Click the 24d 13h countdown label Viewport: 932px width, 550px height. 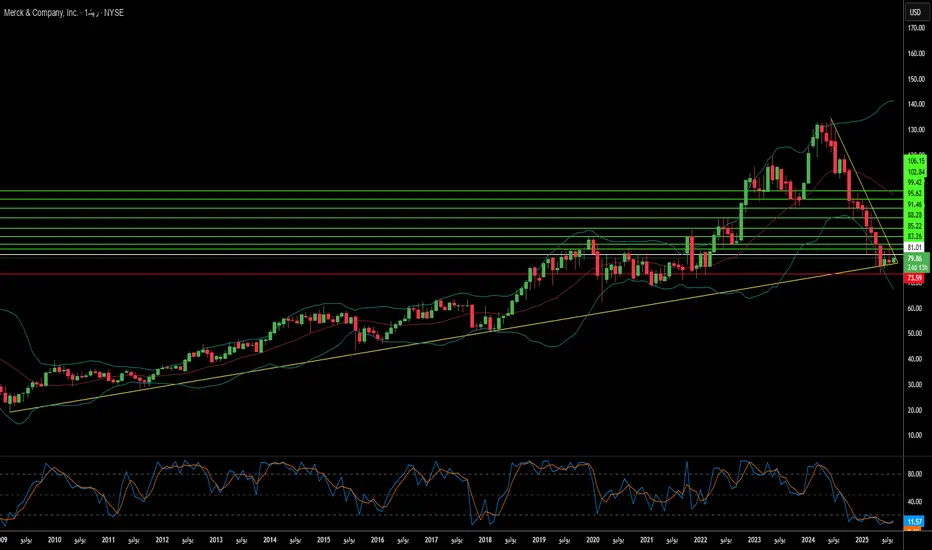pyautogui.click(x=916, y=268)
